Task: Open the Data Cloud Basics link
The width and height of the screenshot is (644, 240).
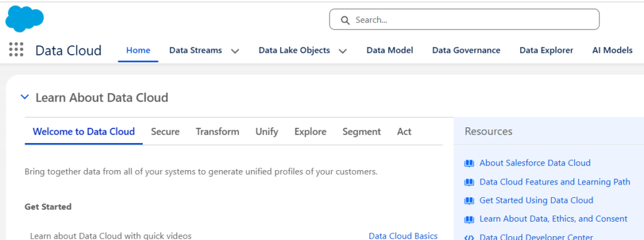Action: pyautogui.click(x=403, y=236)
